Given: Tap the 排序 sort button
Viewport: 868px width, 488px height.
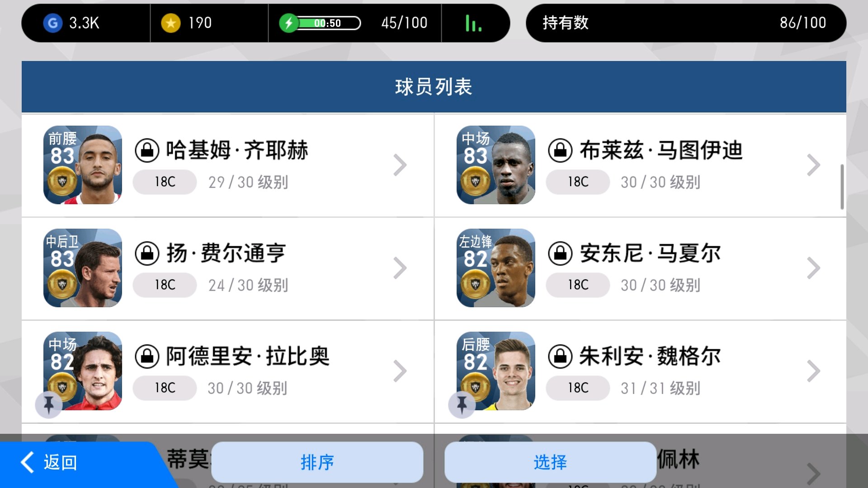Looking at the screenshot, I should (317, 462).
